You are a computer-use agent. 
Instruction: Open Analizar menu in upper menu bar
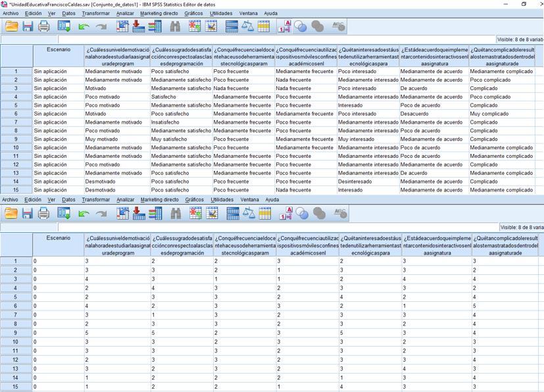click(125, 13)
